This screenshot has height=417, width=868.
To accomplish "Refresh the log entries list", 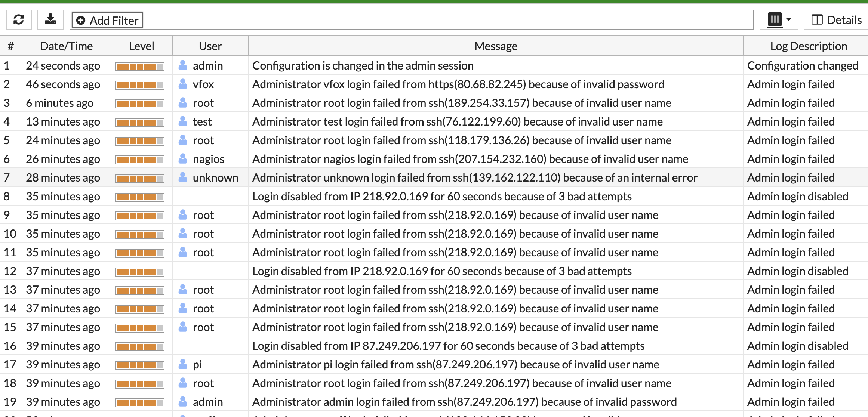I will (x=18, y=20).
